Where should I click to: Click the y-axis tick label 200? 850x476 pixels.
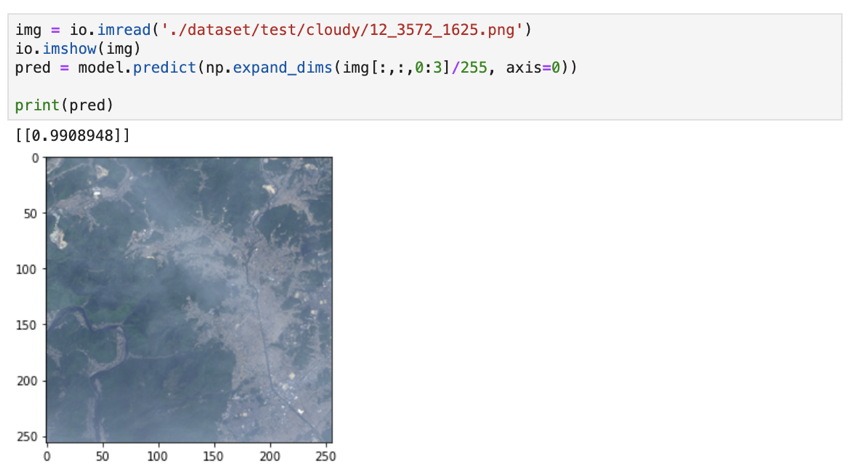coord(27,381)
